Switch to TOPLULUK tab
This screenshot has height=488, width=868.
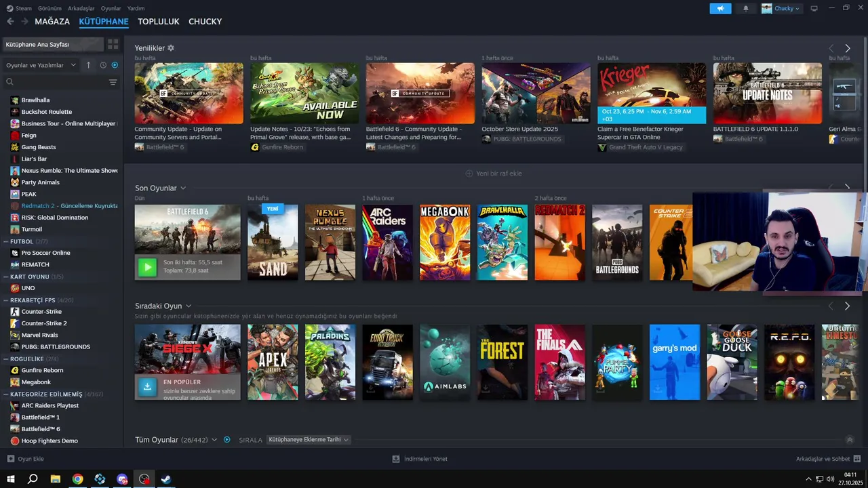159,22
